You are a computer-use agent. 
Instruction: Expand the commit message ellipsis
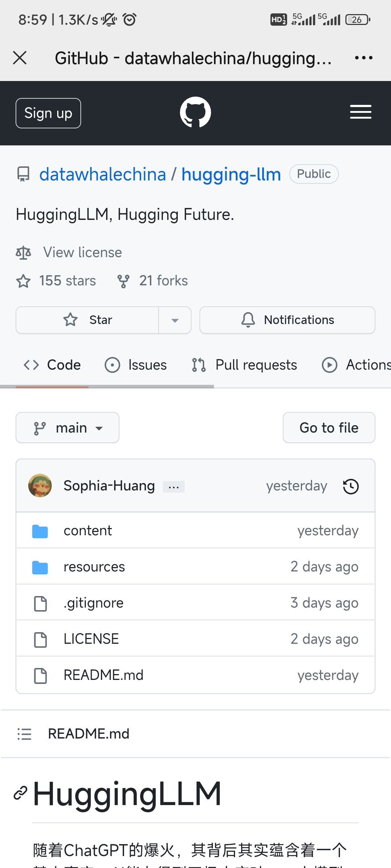(174, 487)
